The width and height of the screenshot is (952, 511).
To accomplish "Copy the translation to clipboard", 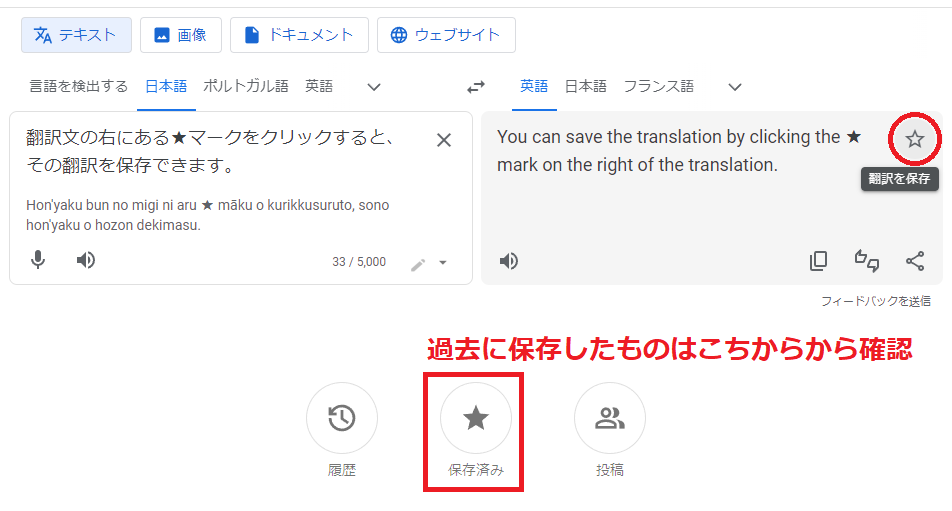I will [818, 261].
